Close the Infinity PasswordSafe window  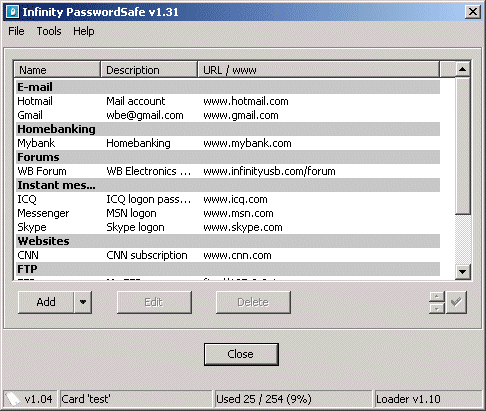pos(473,12)
